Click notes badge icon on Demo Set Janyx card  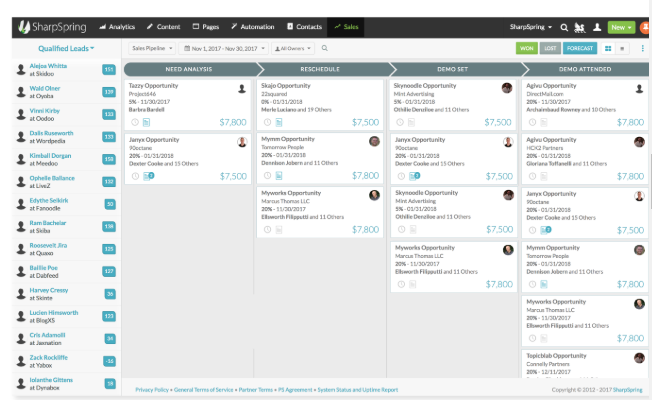[414, 176]
